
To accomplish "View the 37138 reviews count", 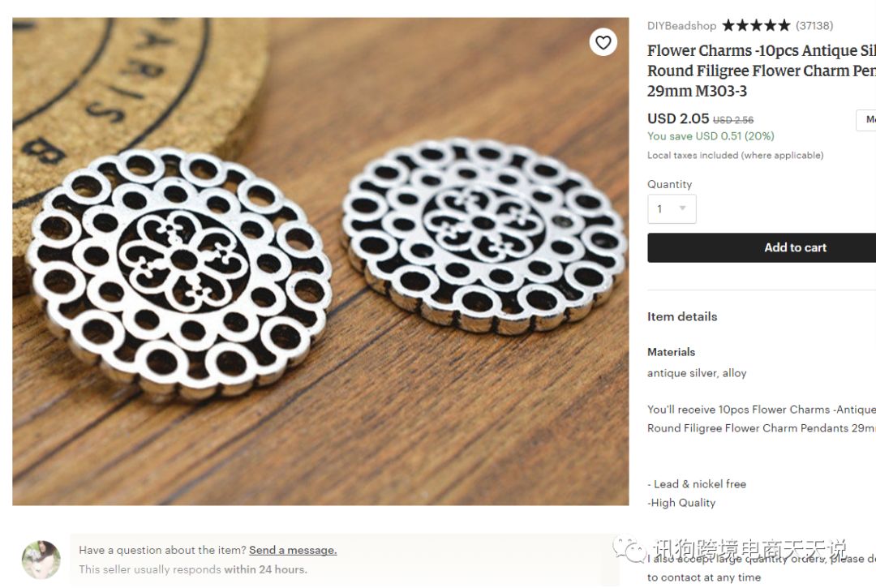I will click(814, 26).
